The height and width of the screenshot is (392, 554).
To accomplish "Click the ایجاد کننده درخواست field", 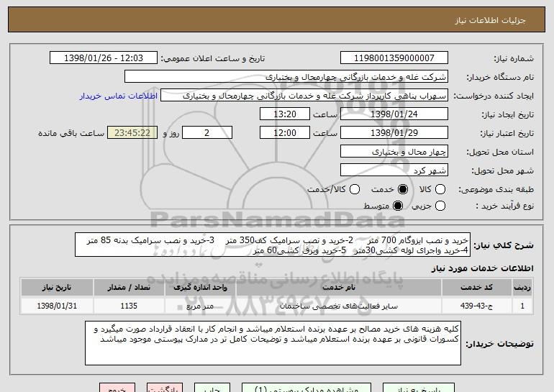I will [x=304, y=96].
